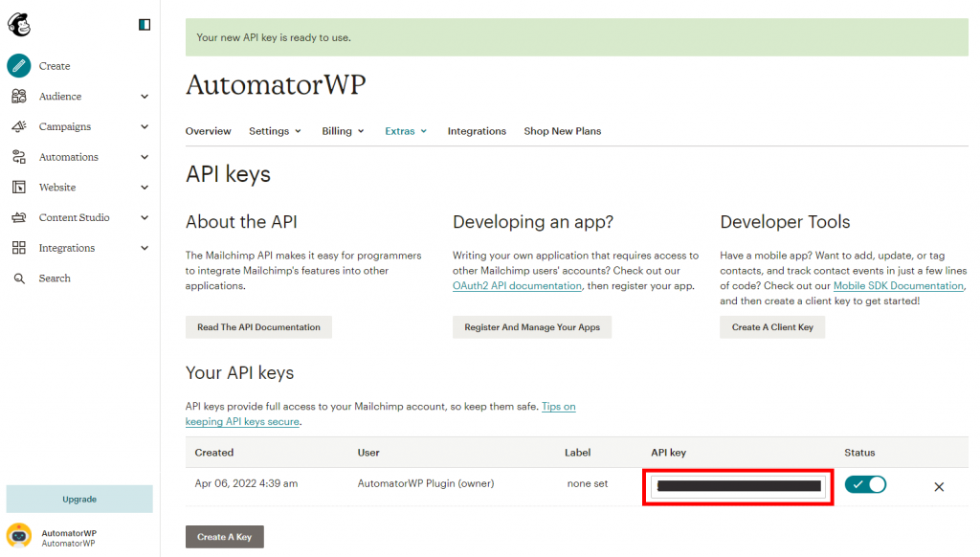Click the Create pencil icon
The image size is (980, 557).
19,66
